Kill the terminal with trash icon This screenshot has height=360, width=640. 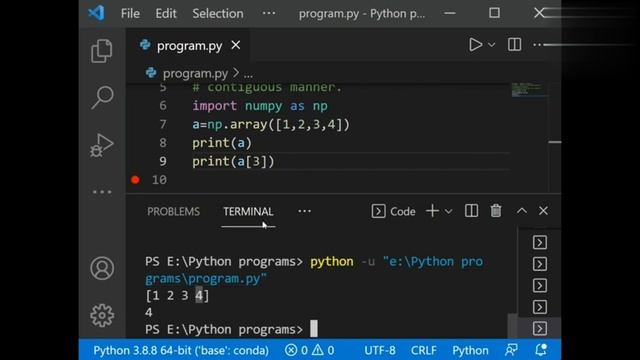496,211
